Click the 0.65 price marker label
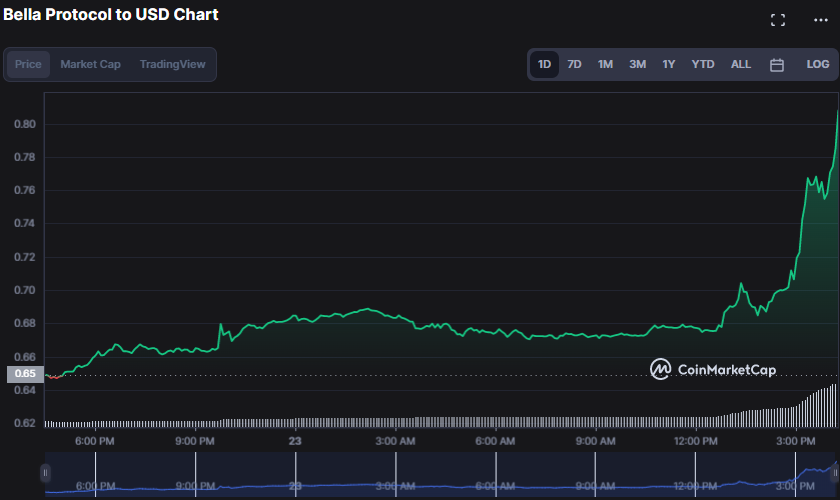Screen dimensions: 840x500 click(25, 374)
